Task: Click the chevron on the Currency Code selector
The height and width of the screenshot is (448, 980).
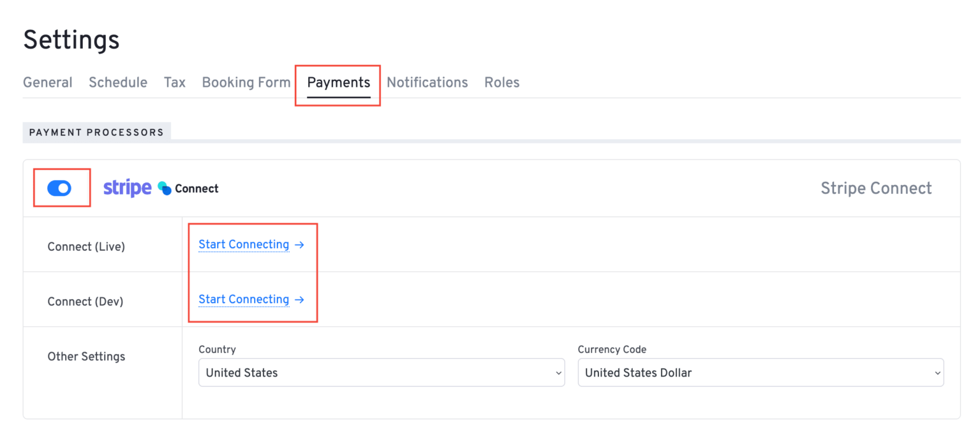Action: click(x=938, y=372)
